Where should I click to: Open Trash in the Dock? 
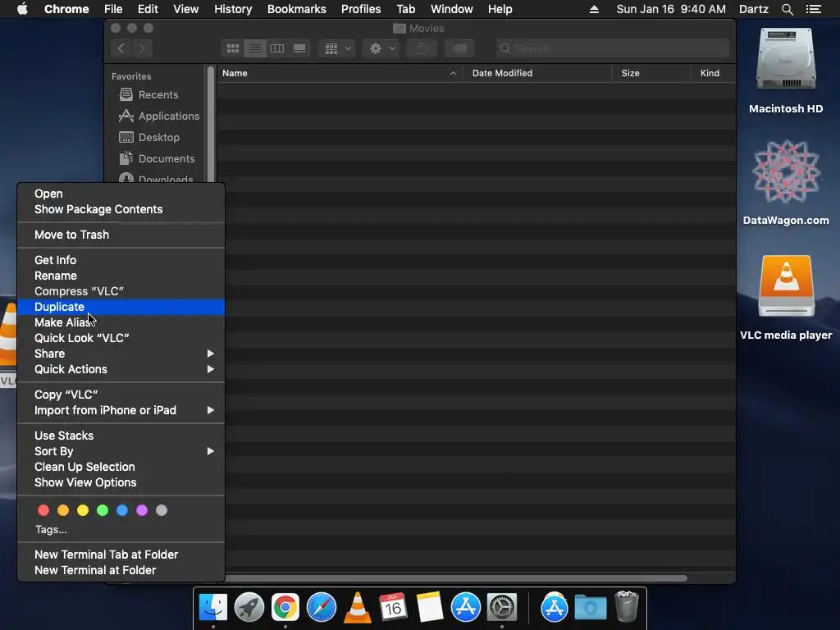(x=626, y=606)
